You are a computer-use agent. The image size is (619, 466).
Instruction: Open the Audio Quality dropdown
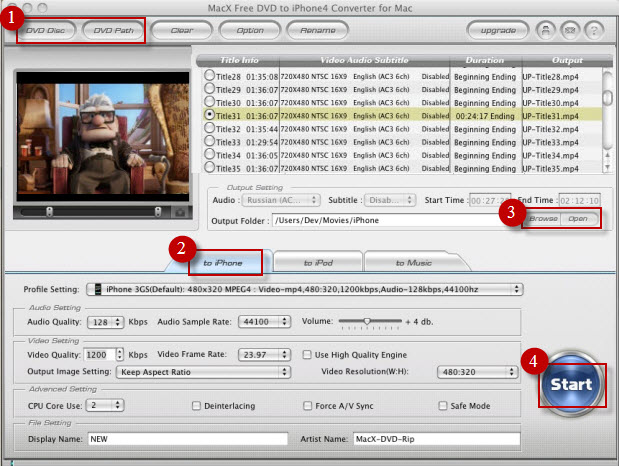(x=105, y=322)
